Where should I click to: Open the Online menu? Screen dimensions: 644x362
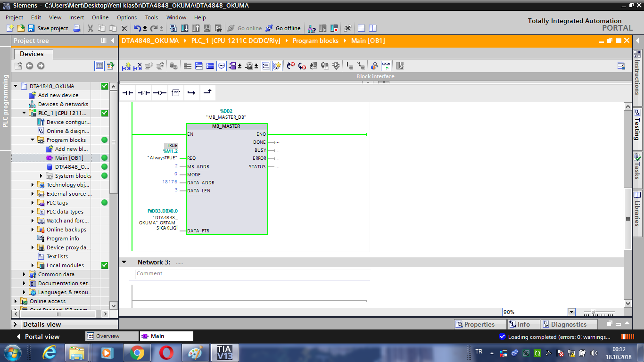coord(100,17)
